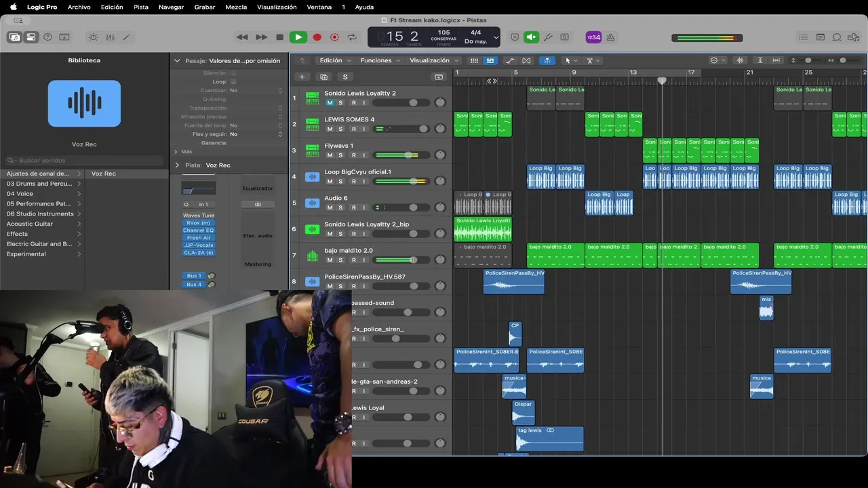Image resolution: width=868 pixels, height=488 pixels.
Task: Add a new track with plus button
Action: pyautogui.click(x=302, y=77)
